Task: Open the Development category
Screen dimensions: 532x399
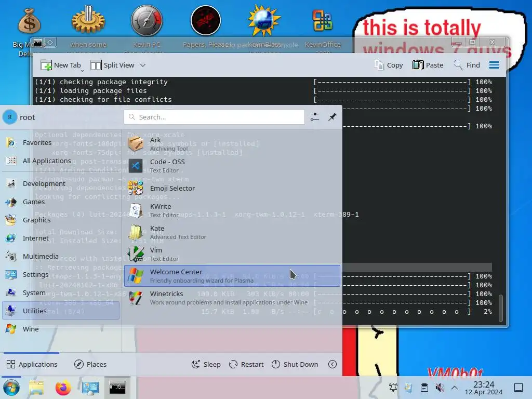Action: coord(61,183)
